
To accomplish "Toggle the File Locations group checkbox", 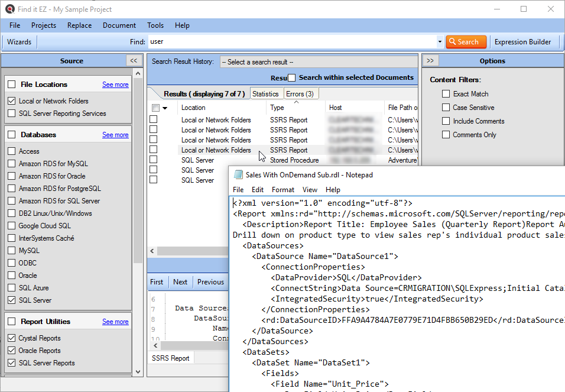I will [12, 85].
